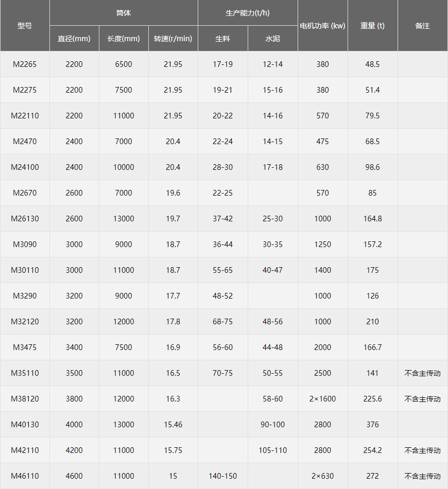Select the M2265 model cell
Image resolution: width=448 pixels, height=489 pixels.
click(x=25, y=64)
